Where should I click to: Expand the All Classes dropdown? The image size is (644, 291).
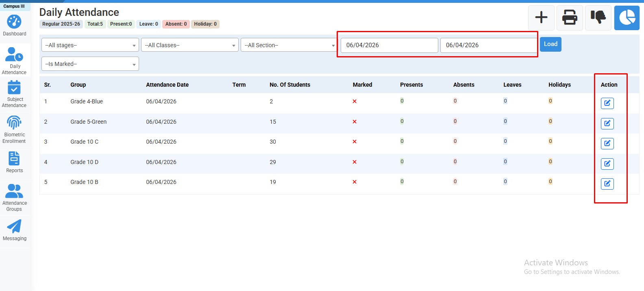point(190,45)
